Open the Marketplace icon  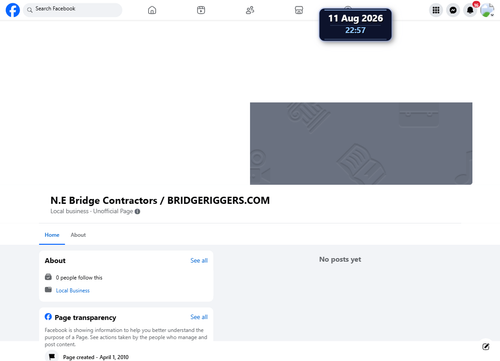[299, 10]
